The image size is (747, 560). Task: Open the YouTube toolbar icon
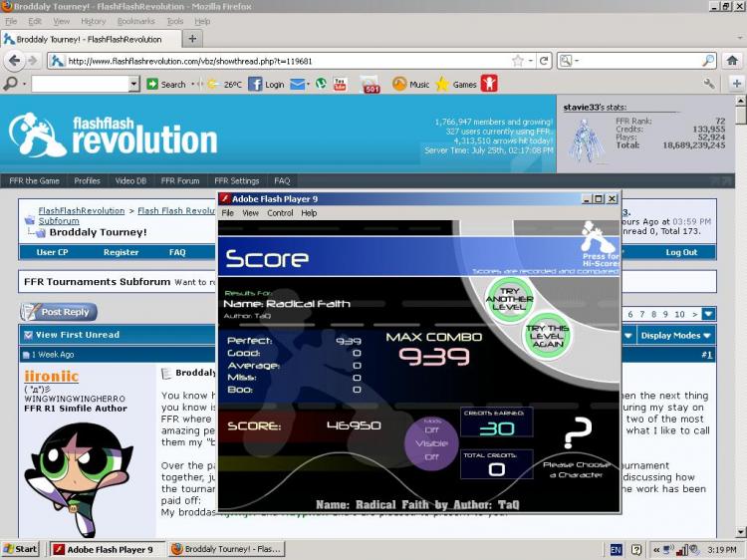point(341,85)
